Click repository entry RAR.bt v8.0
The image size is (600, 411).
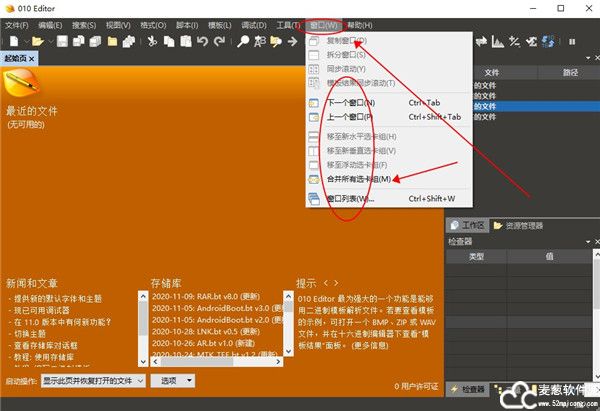(206, 297)
